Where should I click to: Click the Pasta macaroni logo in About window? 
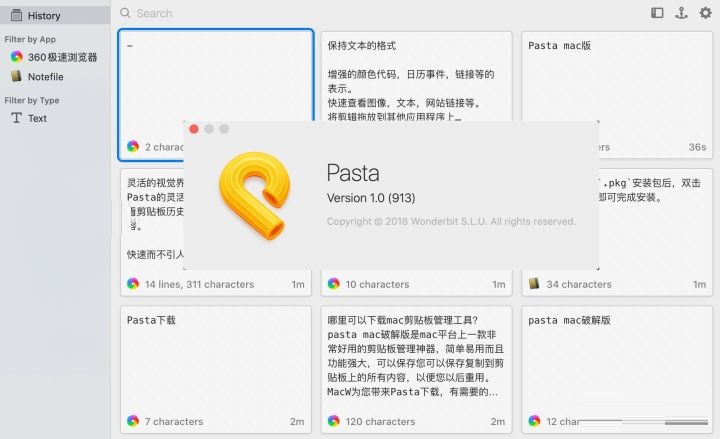[255, 196]
